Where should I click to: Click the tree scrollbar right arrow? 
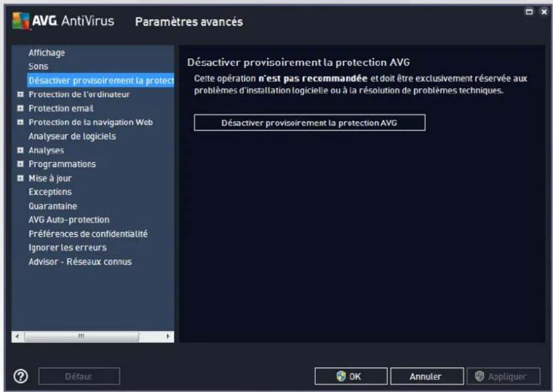click(x=168, y=336)
